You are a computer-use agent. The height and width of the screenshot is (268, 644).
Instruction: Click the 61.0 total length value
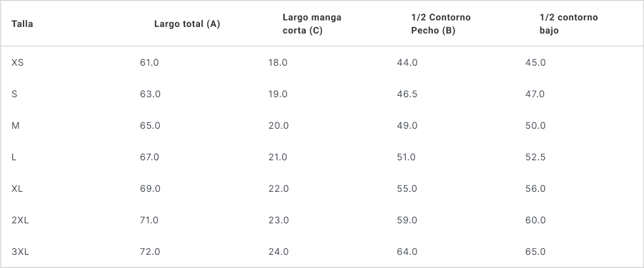point(149,62)
